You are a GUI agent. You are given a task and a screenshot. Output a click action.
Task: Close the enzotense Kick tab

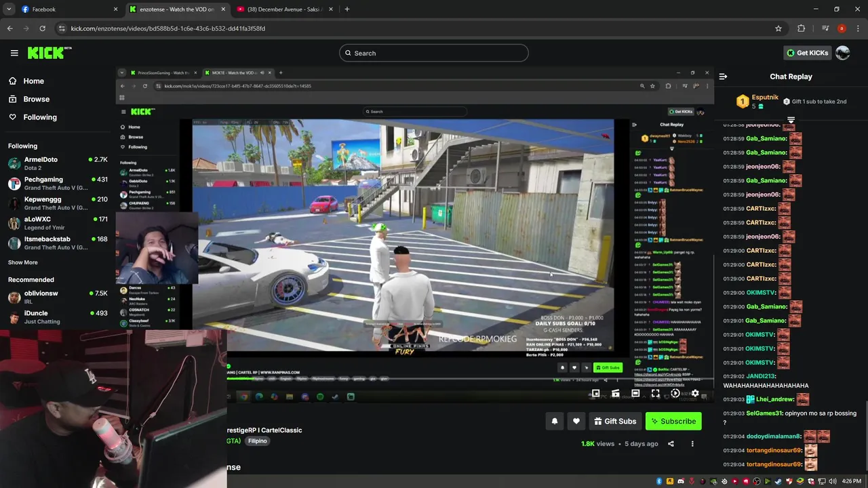[x=223, y=9]
